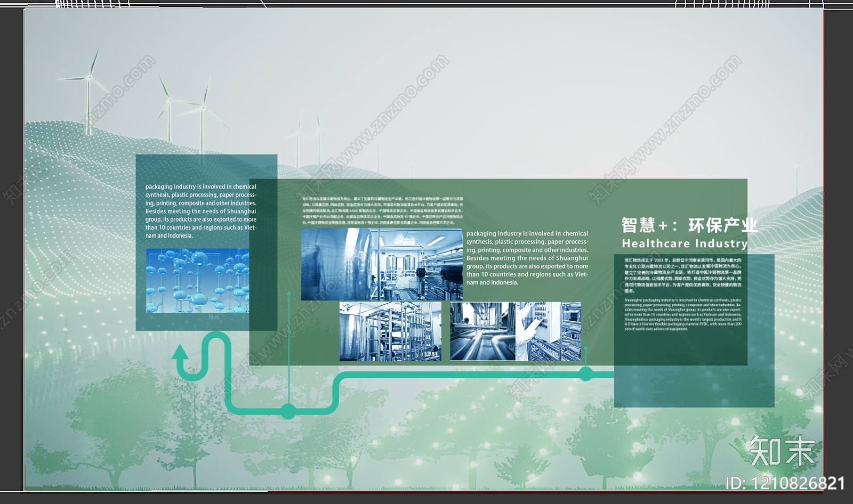Click the 特点 caption under the molecule image
This screenshot has width=853, height=504.
pyautogui.click(x=214, y=316)
